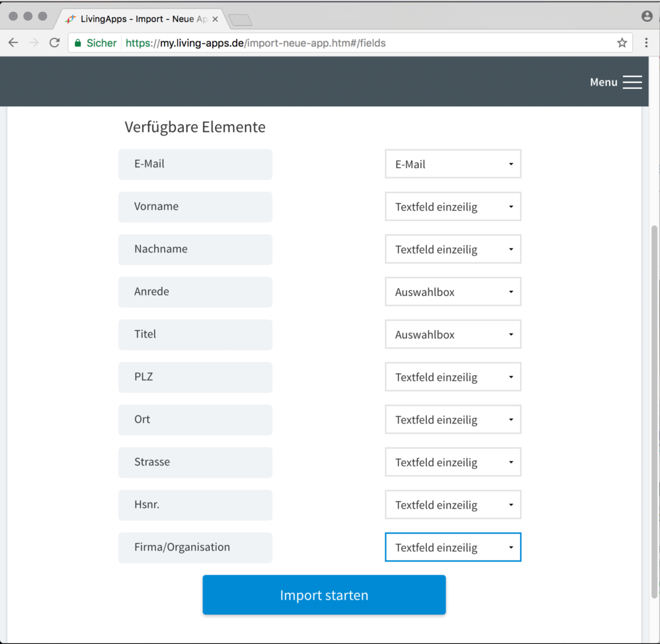This screenshot has width=660, height=644.
Task: Open a new browser tab
Action: coord(240,20)
